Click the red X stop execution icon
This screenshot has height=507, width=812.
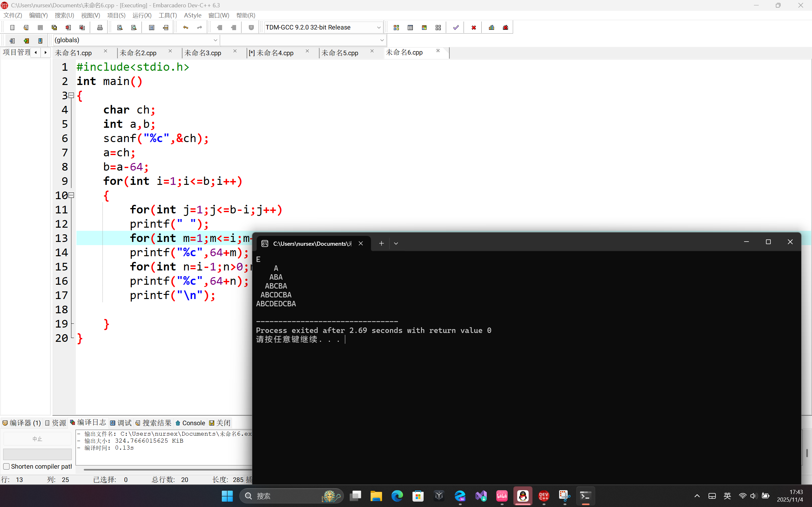[473, 28]
